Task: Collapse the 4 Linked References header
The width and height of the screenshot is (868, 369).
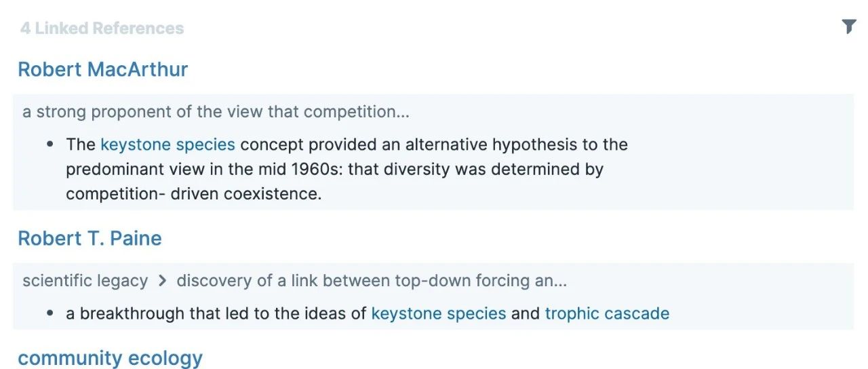Action: 102,28
